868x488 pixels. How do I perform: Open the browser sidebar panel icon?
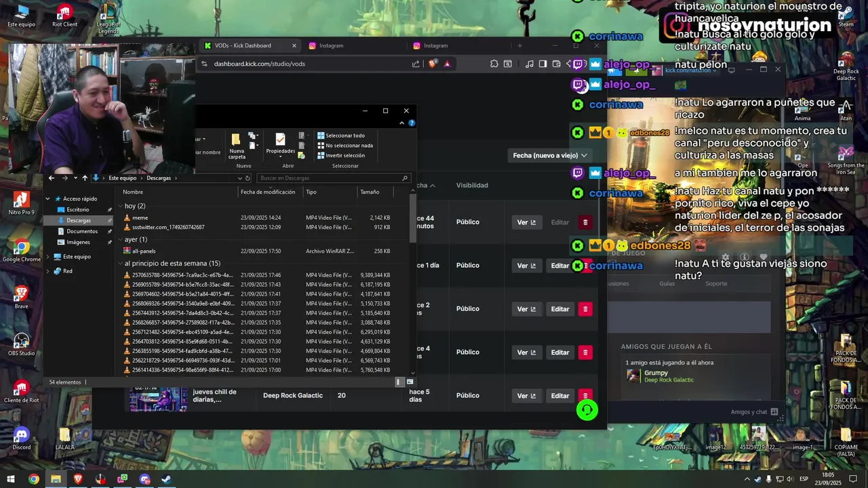(x=542, y=64)
